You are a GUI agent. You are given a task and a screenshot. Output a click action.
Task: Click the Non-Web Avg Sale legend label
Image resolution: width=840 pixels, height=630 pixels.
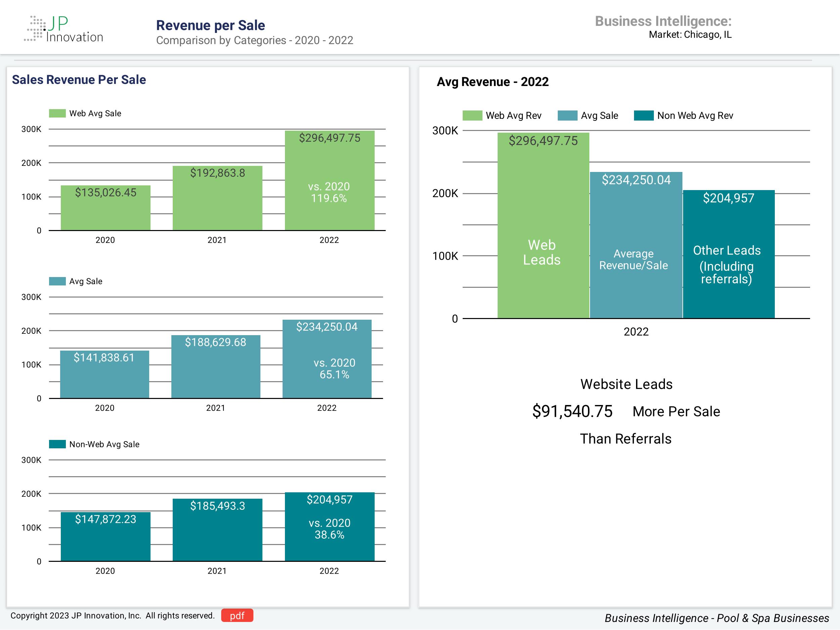click(104, 444)
